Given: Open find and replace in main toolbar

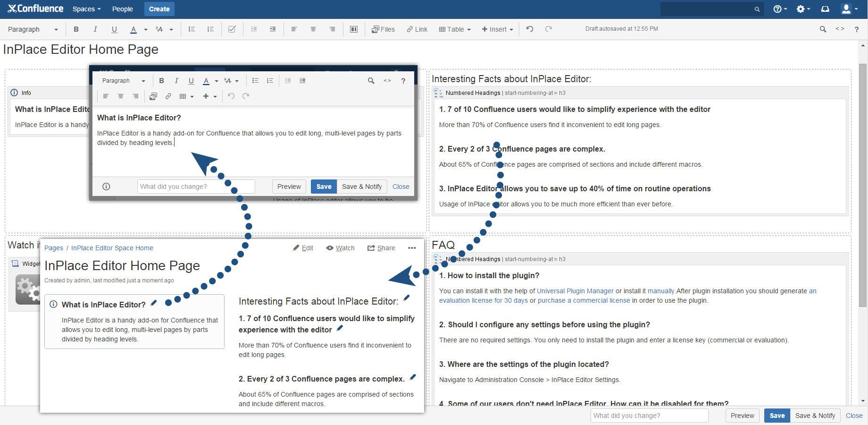Looking at the screenshot, I should (823, 29).
